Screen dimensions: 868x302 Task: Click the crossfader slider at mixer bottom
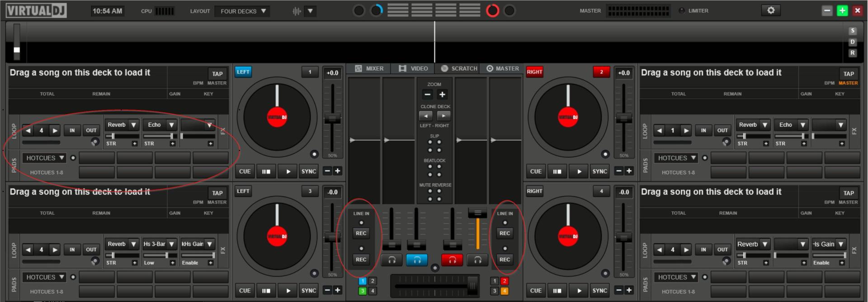472,285
